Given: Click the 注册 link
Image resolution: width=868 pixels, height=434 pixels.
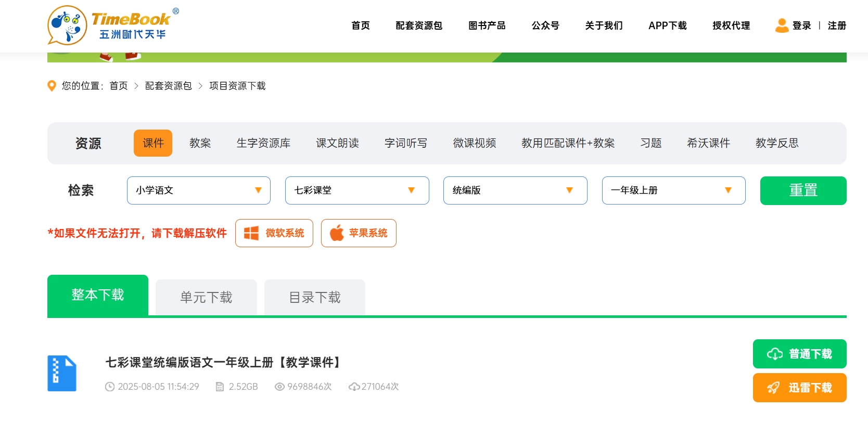Looking at the screenshot, I should point(837,25).
